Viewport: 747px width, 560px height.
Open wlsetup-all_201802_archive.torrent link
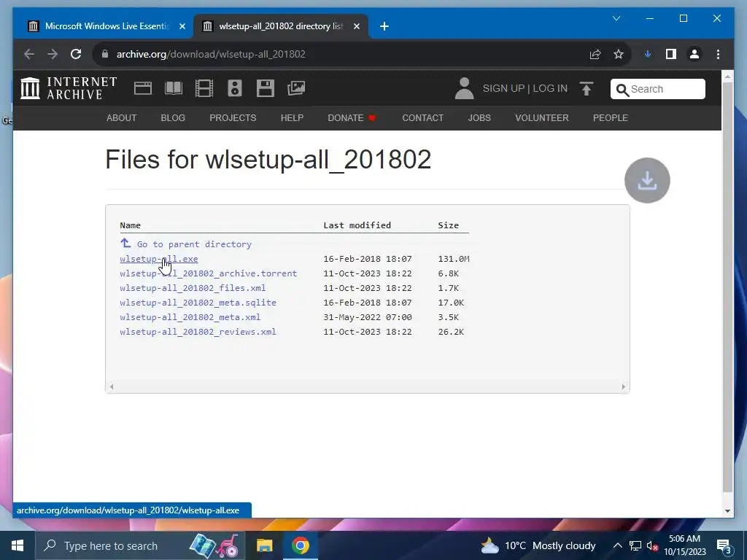[208, 273]
